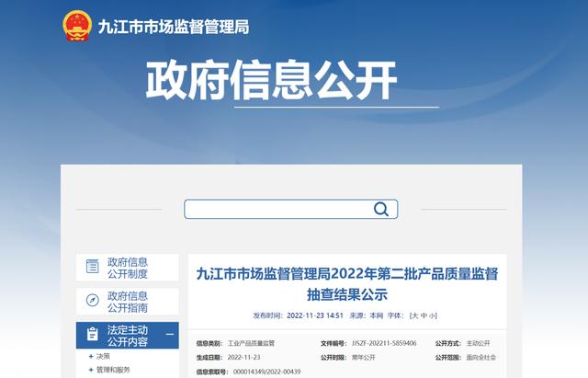The image size is (588, 378).
Task: Set font size to 中
Action: coord(424,315)
